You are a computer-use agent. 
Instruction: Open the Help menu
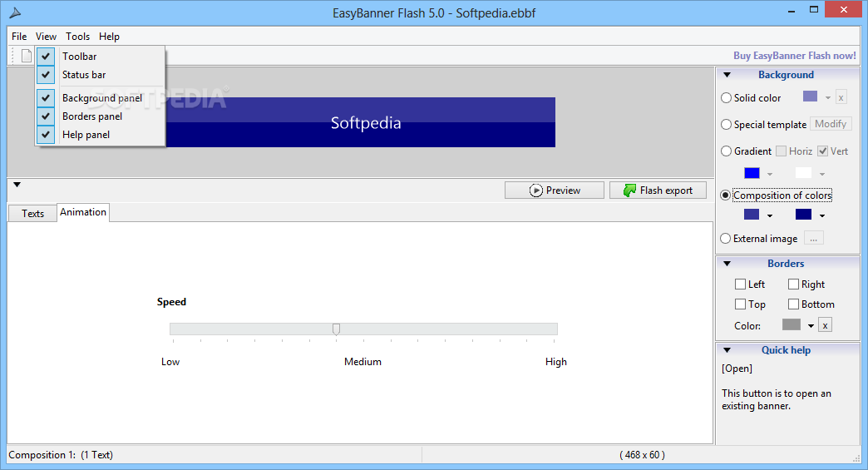109,37
